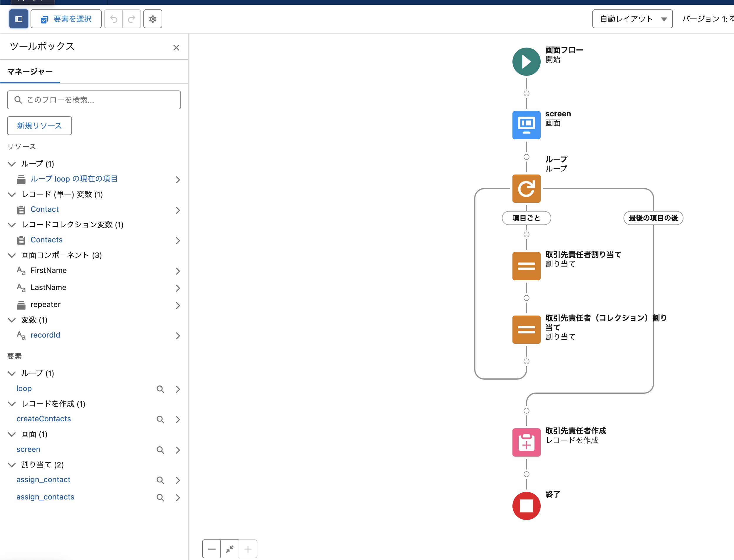Click the 新規リソース button
The height and width of the screenshot is (560, 734).
[x=39, y=126]
